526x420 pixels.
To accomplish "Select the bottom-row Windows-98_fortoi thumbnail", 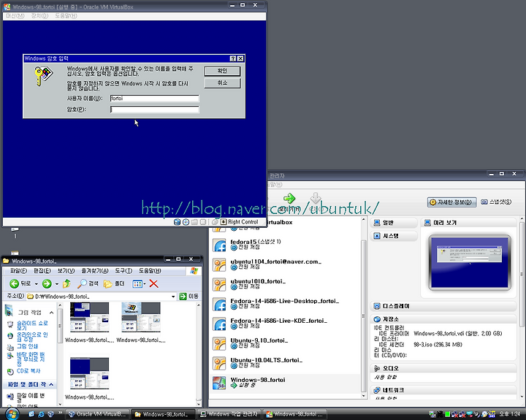I will pos(89,373).
